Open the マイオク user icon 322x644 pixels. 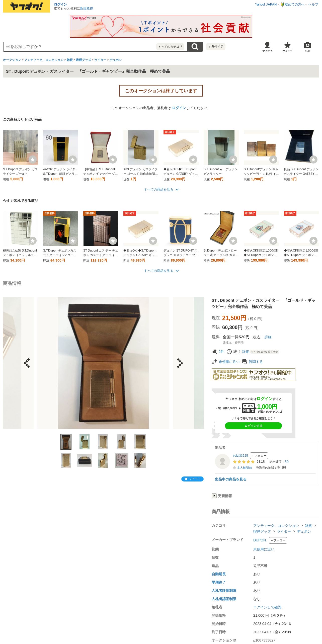pyautogui.click(x=267, y=47)
